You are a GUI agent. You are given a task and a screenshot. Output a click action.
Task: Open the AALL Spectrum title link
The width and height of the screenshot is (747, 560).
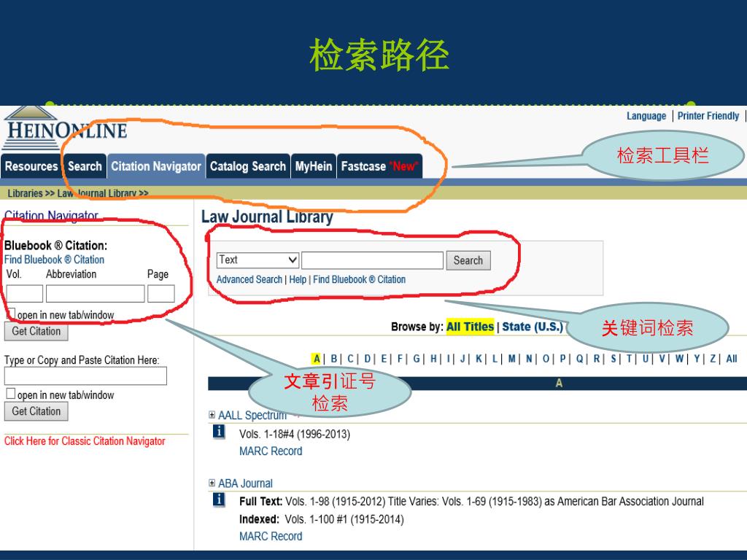tap(252, 415)
